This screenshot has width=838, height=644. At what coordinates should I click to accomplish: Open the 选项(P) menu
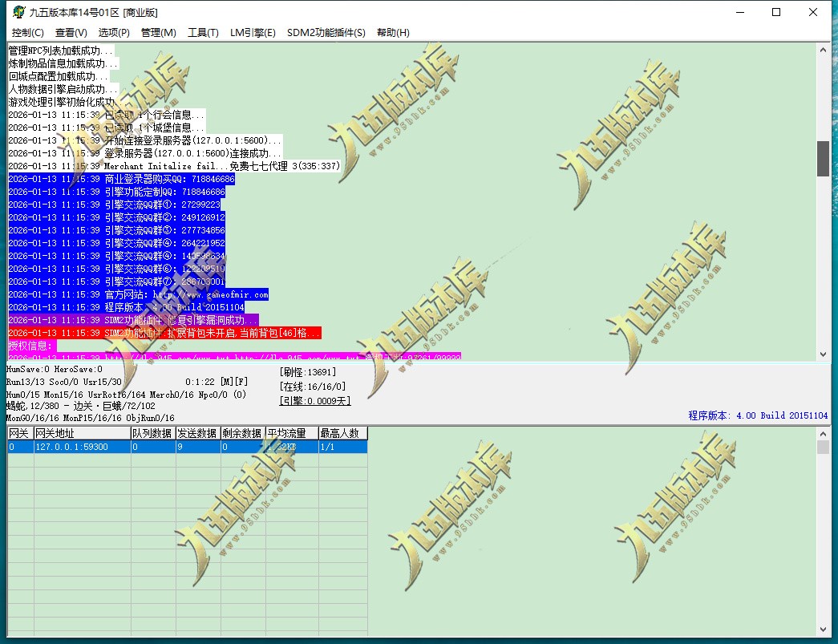114,33
